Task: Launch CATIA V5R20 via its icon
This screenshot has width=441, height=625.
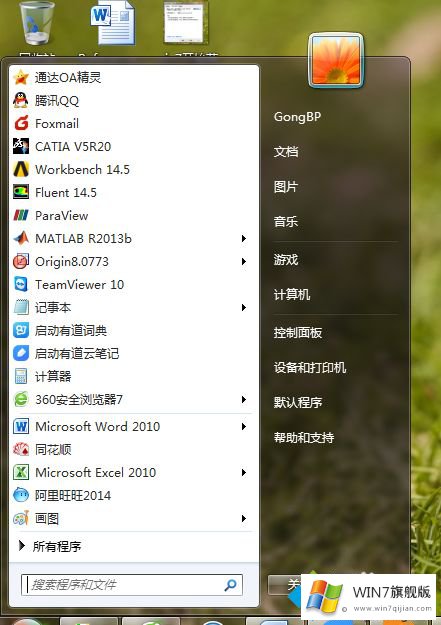Action: click(x=21, y=146)
